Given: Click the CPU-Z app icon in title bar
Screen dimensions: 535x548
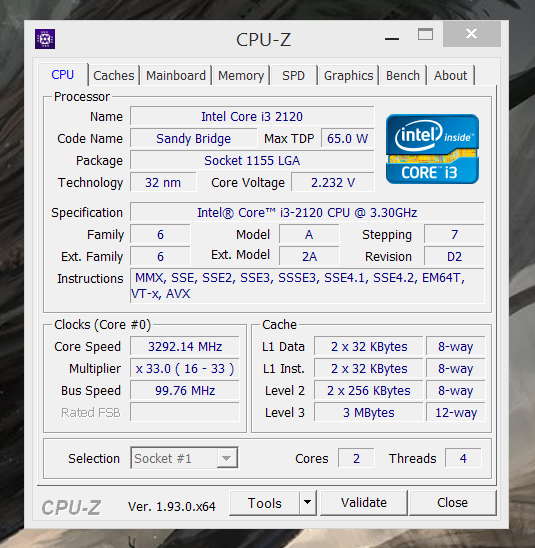Looking at the screenshot, I should [45, 39].
